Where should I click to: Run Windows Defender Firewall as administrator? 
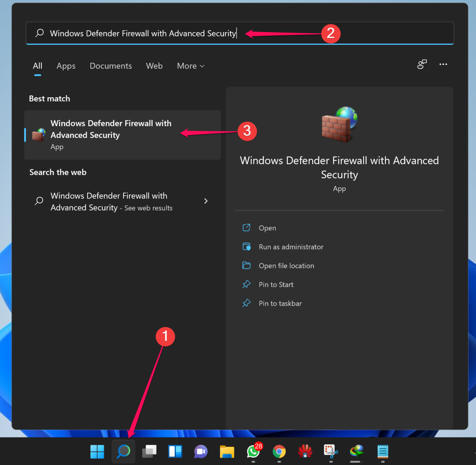click(x=291, y=247)
